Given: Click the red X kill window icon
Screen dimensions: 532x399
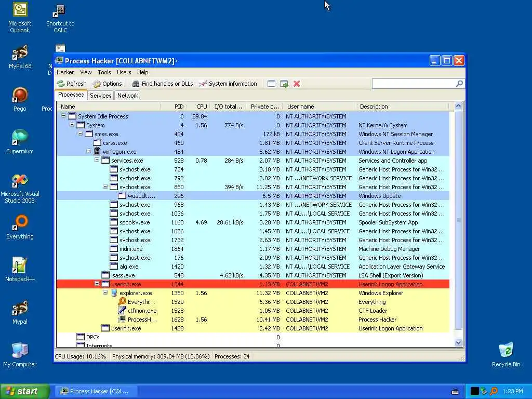Looking at the screenshot, I should tap(297, 84).
